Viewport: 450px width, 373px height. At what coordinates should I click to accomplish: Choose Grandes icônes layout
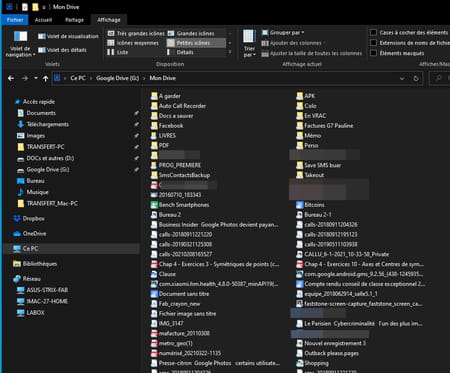click(191, 33)
